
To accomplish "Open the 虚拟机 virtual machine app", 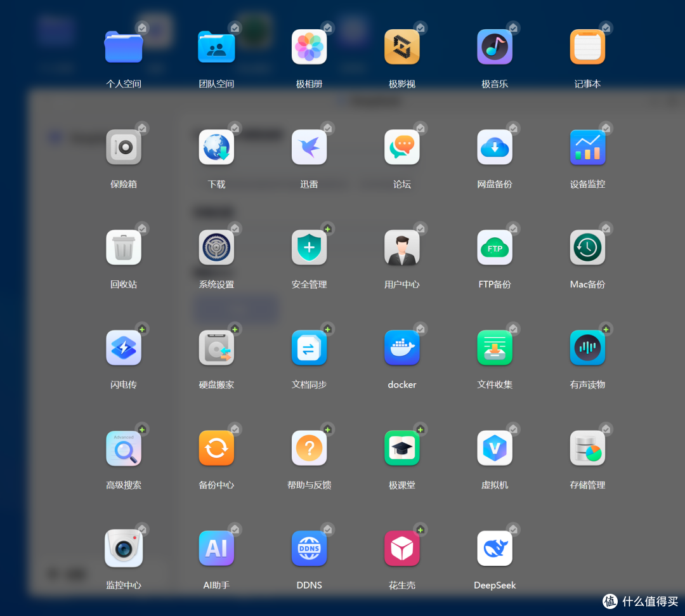I will (495, 449).
